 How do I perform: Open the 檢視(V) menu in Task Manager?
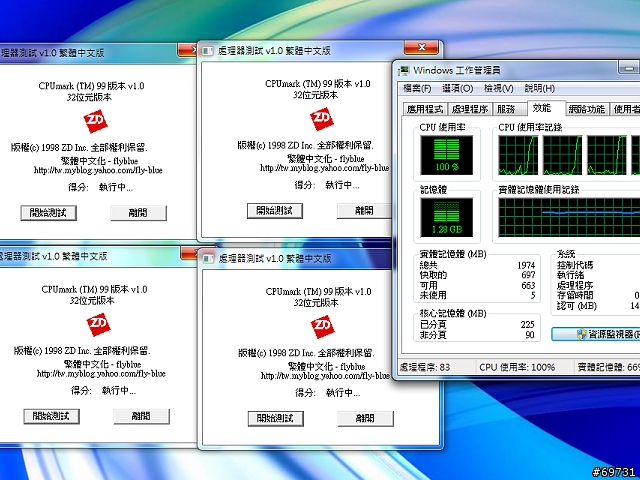click(498, 88)
